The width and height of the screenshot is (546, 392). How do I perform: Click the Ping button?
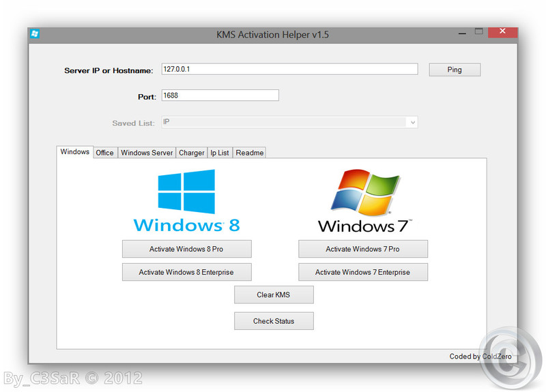point(455,70)
